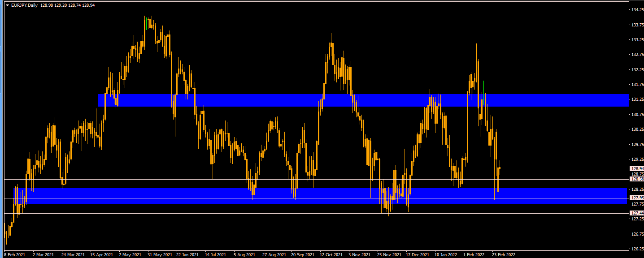The height and width of the screenshot is (258, 644).
Task: Click the 1 Feb 2022 date label
Action: [x=474, y=254]
